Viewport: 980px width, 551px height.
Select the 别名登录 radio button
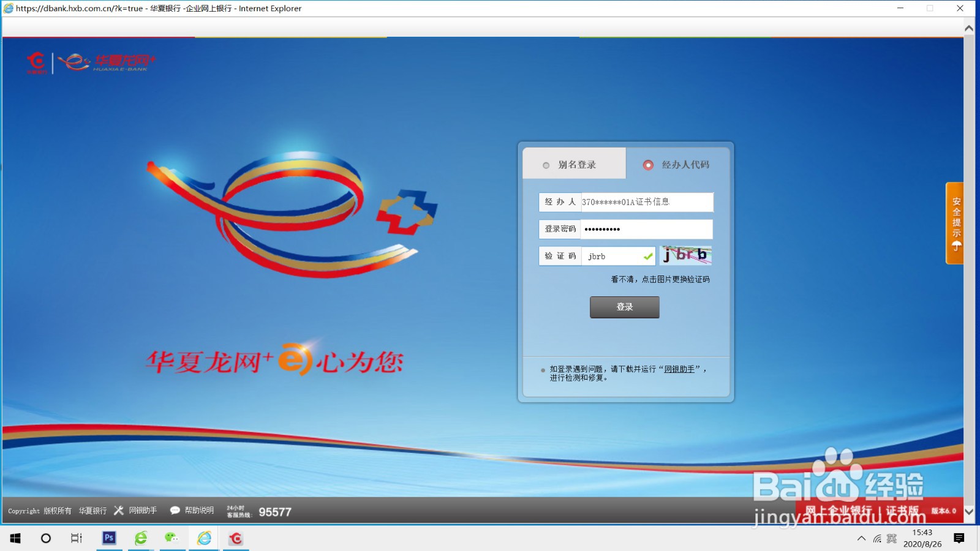(546, 165)
